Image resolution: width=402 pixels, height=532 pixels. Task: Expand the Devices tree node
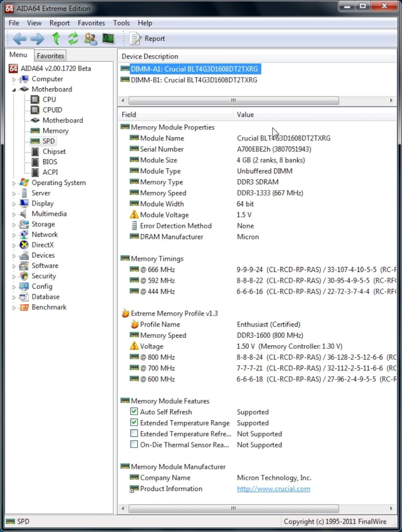[14, 256]
